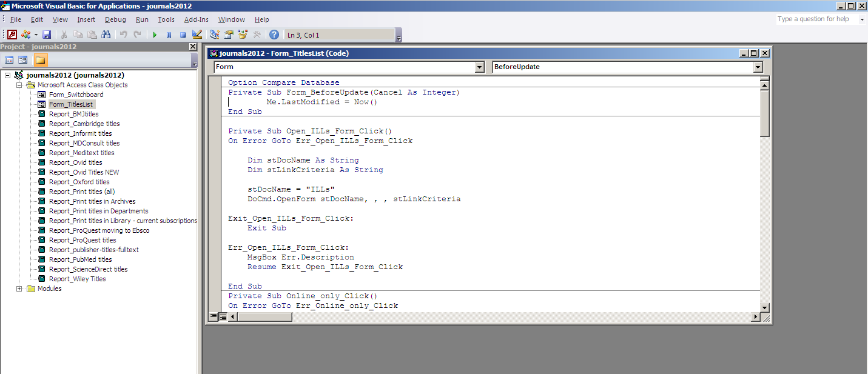
Task: Open the File menu
Action: click(16, 19)
